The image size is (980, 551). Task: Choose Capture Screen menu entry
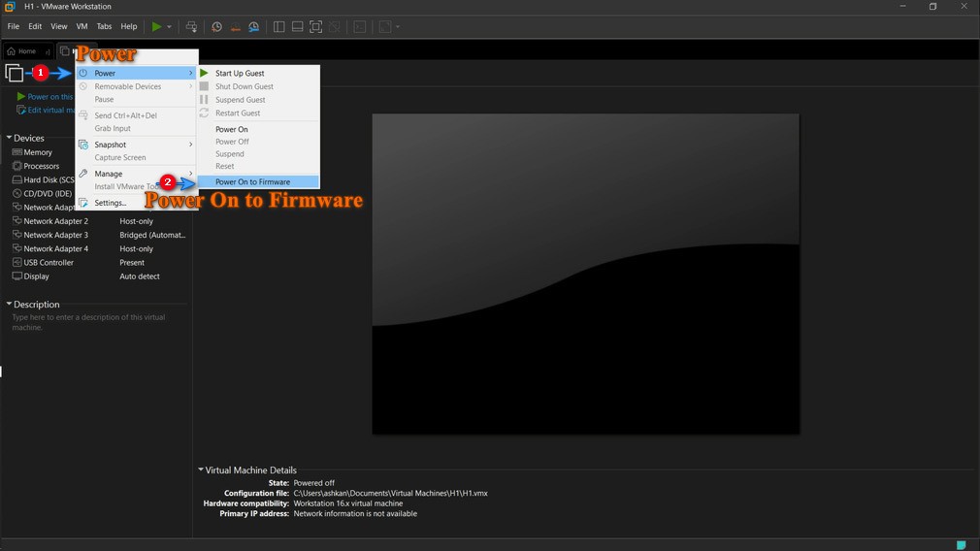[x=136, y=157]
